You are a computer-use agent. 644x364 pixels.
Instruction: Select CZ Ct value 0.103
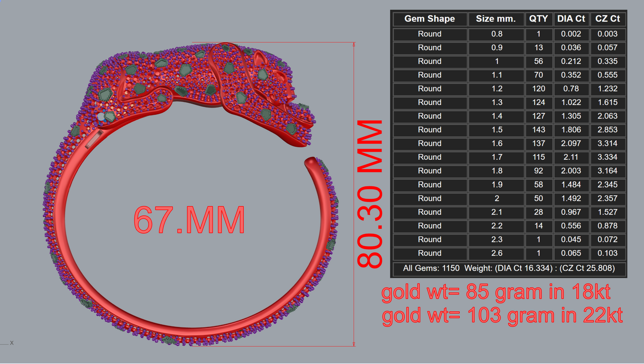(607, 253)
